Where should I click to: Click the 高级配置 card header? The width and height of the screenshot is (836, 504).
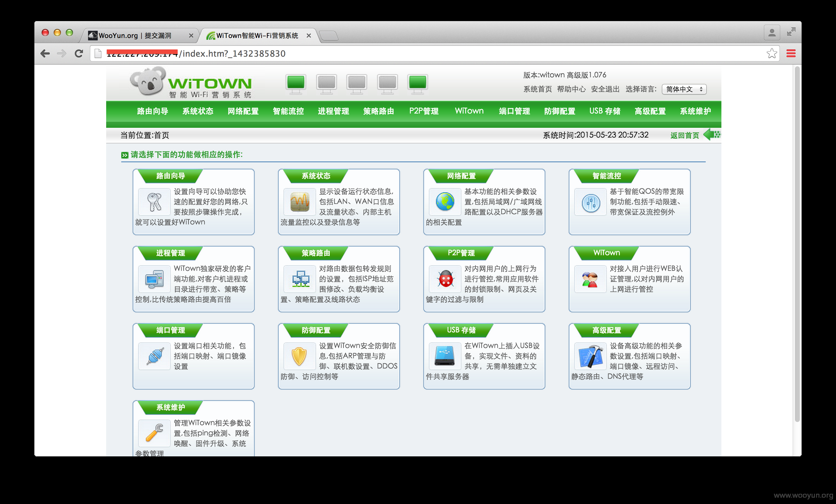click(607, 330)
